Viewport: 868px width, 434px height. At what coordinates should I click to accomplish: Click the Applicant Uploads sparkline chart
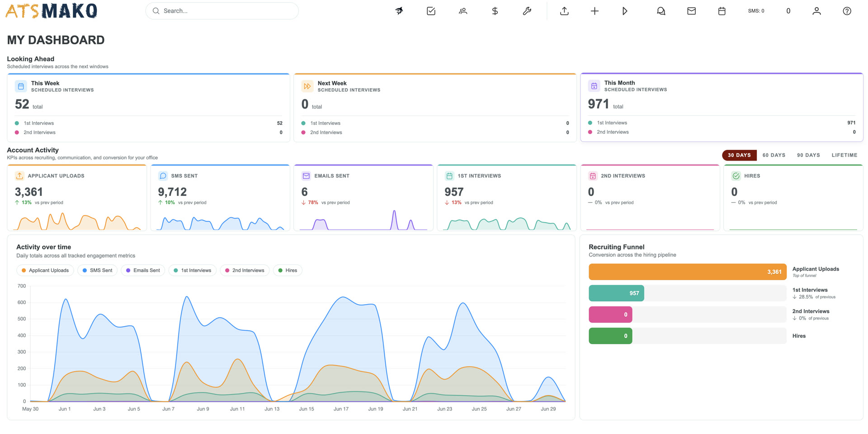pos(77,221)
